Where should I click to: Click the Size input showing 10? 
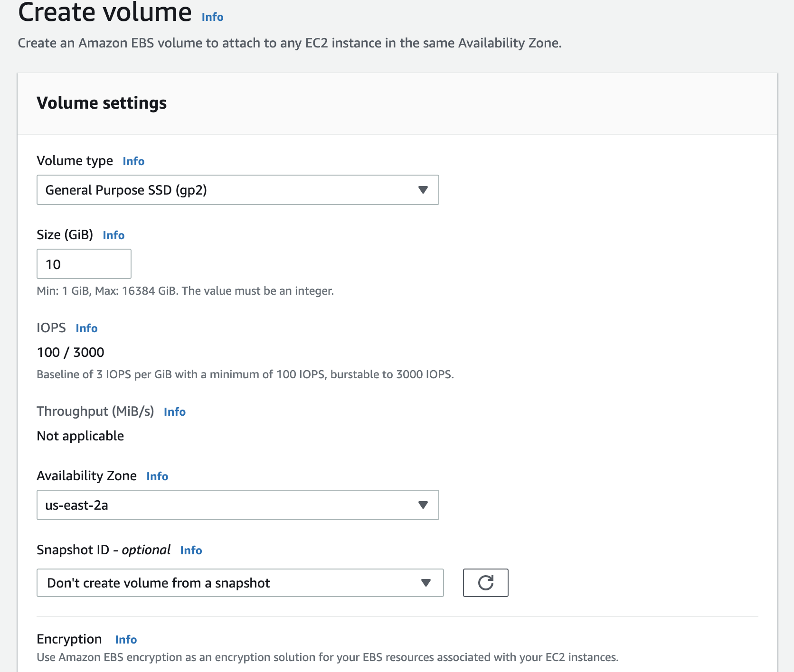click(x=84, y=264)
